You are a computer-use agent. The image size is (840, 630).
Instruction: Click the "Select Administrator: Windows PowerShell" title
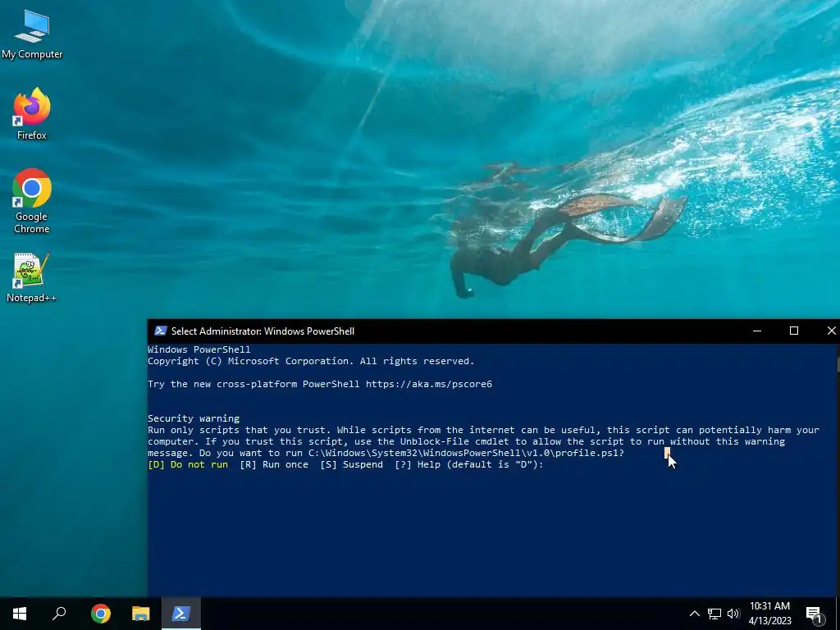pos(262,331)
